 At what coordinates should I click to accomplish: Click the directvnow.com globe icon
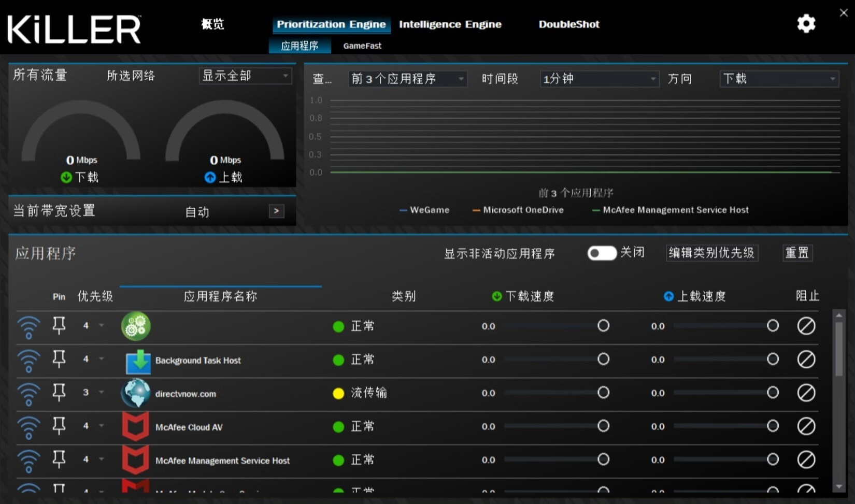point(135,393)
